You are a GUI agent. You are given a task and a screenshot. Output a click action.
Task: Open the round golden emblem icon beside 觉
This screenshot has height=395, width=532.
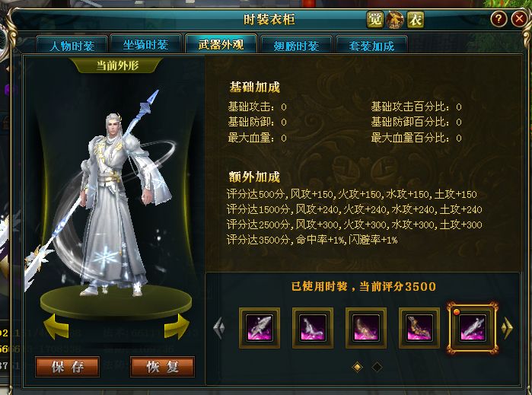[395, 20]
